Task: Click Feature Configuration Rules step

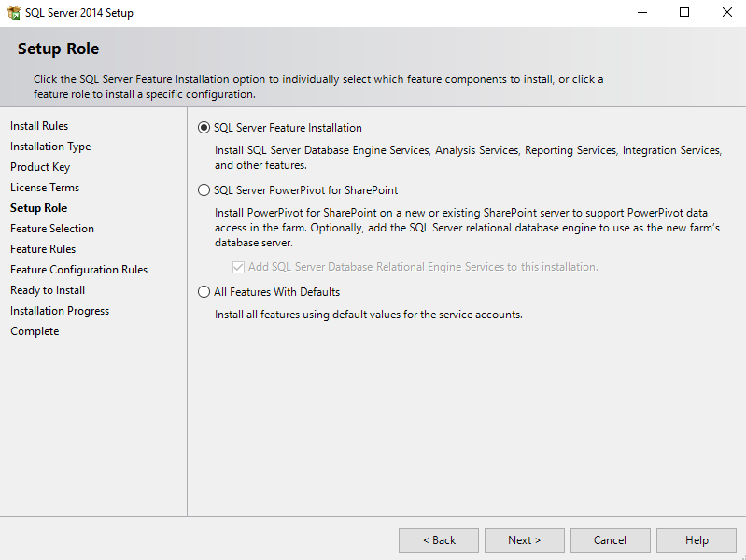Action: coord(79,270)
